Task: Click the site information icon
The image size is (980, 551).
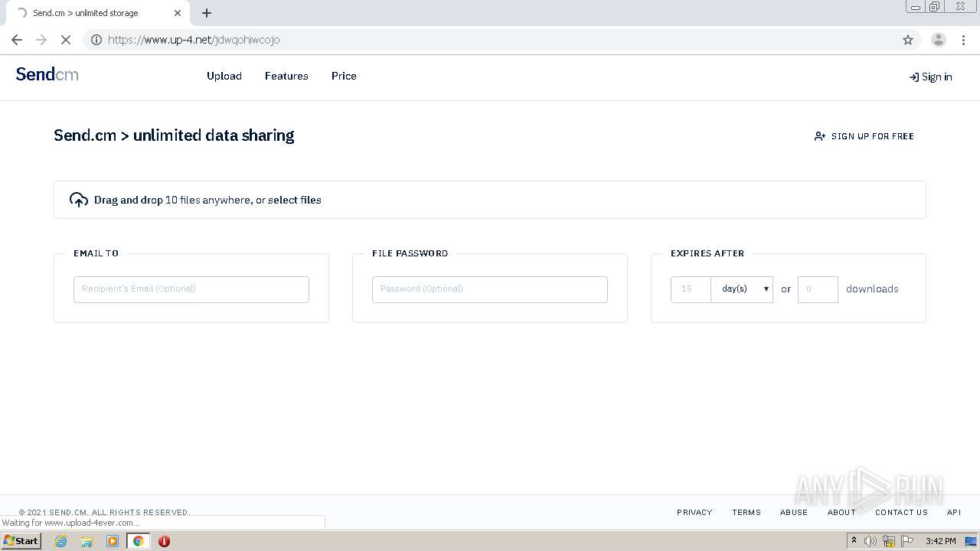Action: coord(96,40)
